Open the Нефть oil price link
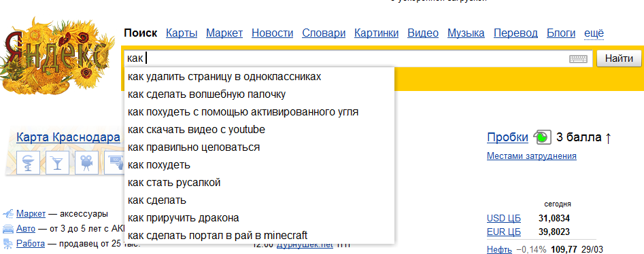The height and width of the screenshot is (254, 644). point(499,249)
